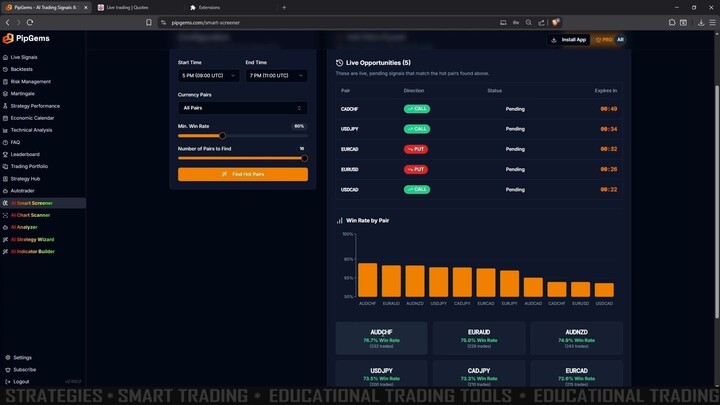Image resolution: width=720 pixels, height=405 pixels.
Task: Click the CALL badge for USDJPY
Action: click(x=417, y=129)
